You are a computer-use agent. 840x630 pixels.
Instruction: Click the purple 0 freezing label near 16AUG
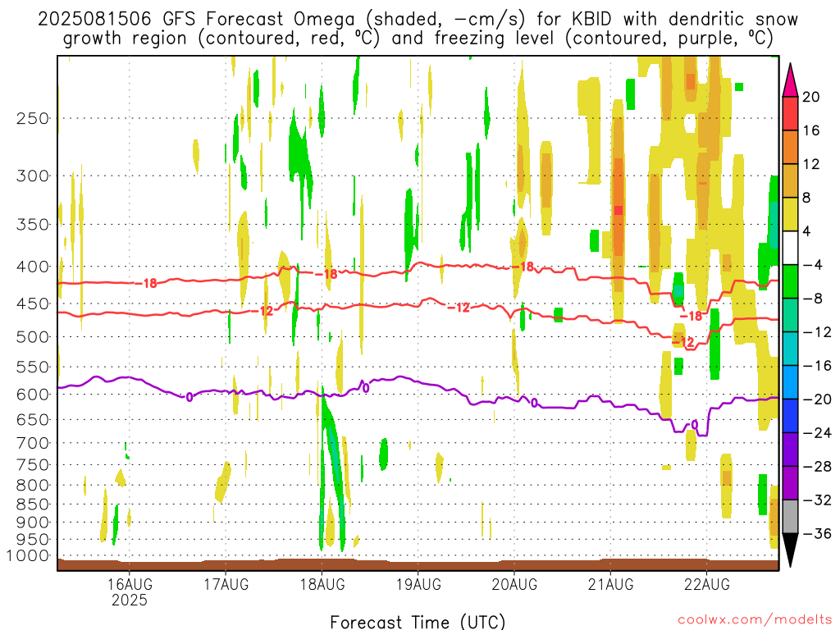pos(189,397)
